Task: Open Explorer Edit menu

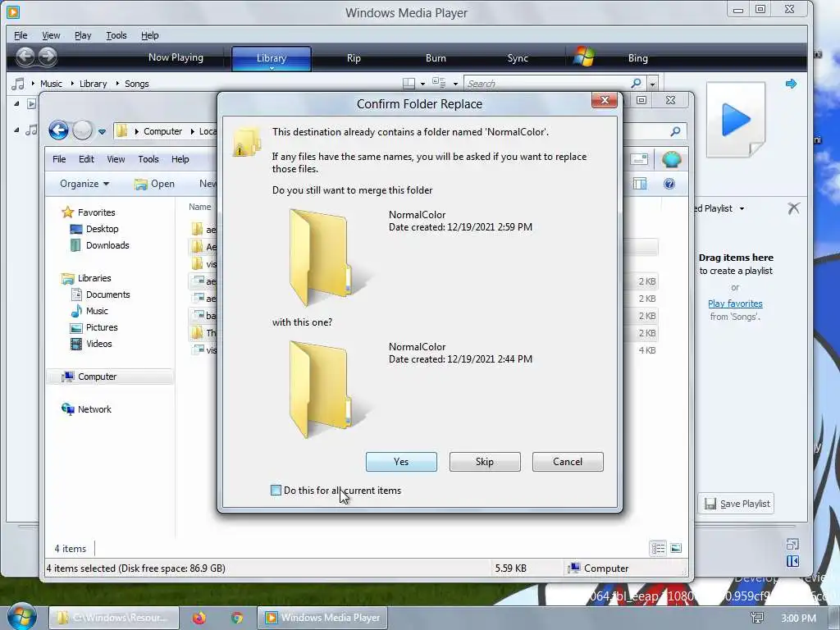Action: 86,159
